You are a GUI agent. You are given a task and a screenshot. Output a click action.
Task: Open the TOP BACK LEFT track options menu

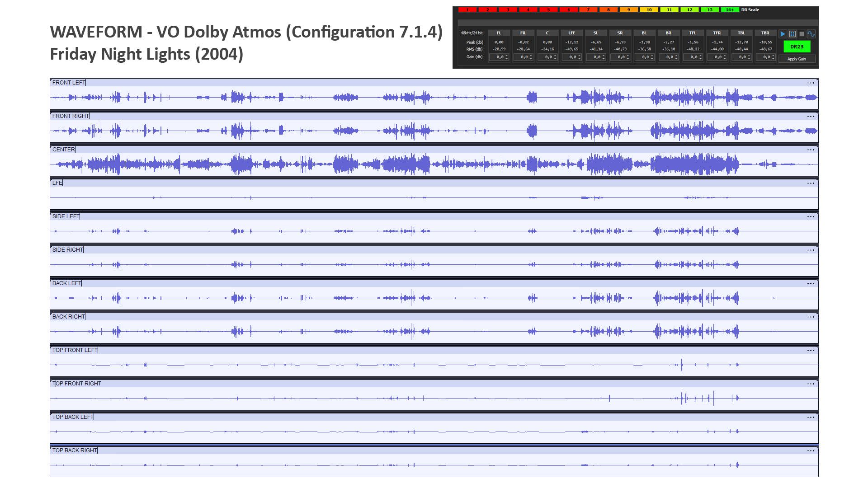tap(811, 417)
